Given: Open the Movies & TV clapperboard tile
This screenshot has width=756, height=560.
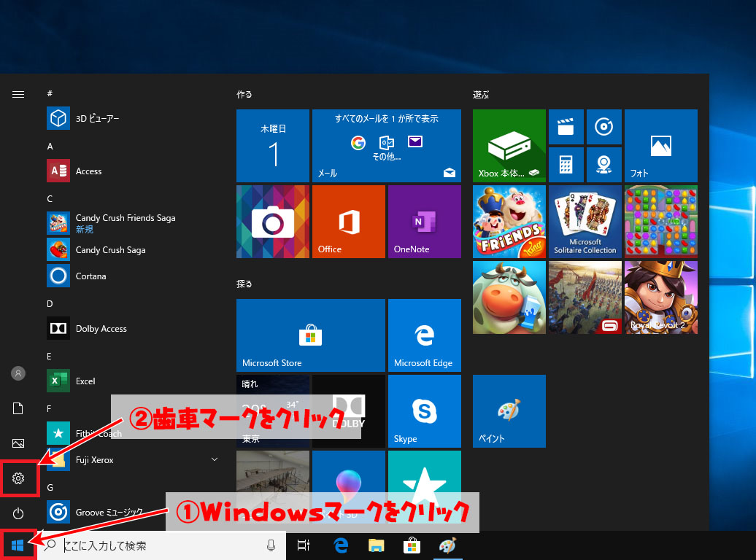Looking at the screenshot, I should tap(566, 127).
